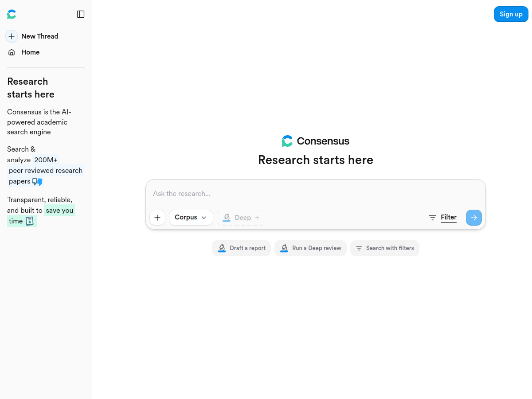The width and height of the screenshot is (532, 399).
Task: Click the Home house icon
Action: coord(12,52)
